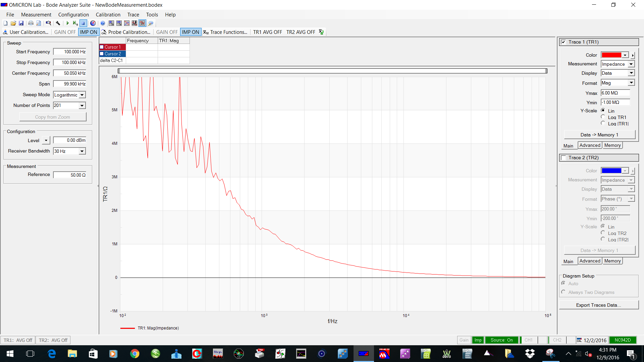Create a new measurement file
This screenshot has width=644, height=362.
pyautogui.click(x=6, y=23)
